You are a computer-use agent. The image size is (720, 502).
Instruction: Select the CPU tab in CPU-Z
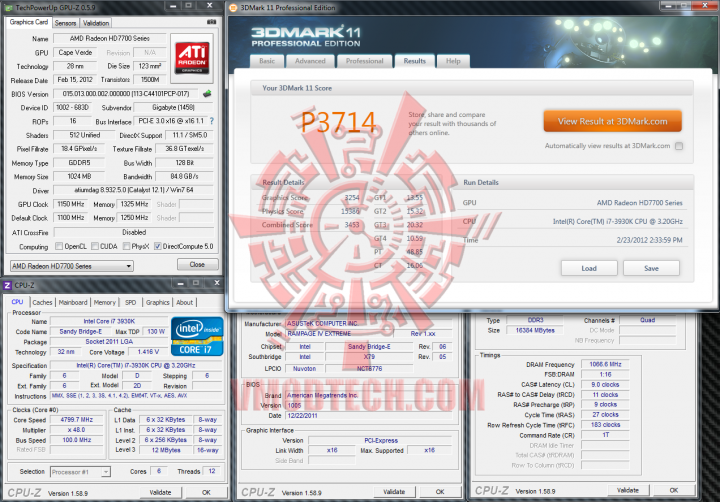click(17, 302)
